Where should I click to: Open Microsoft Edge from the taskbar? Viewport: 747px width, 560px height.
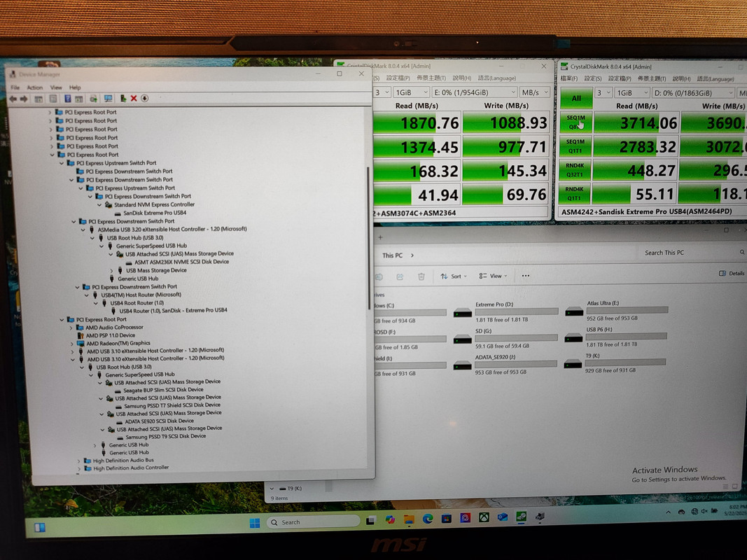428,519
